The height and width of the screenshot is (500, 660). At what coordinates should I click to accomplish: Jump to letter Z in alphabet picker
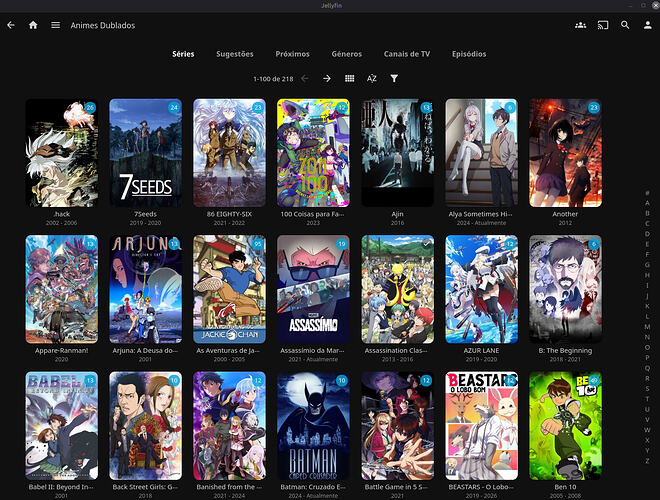[x=647, y=461]
